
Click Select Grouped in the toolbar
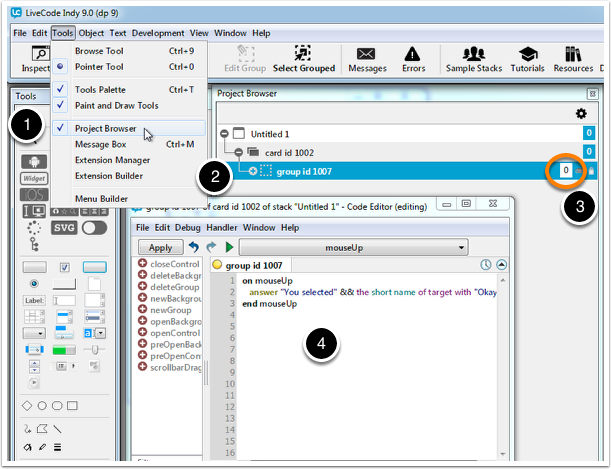tap(304, 59)
